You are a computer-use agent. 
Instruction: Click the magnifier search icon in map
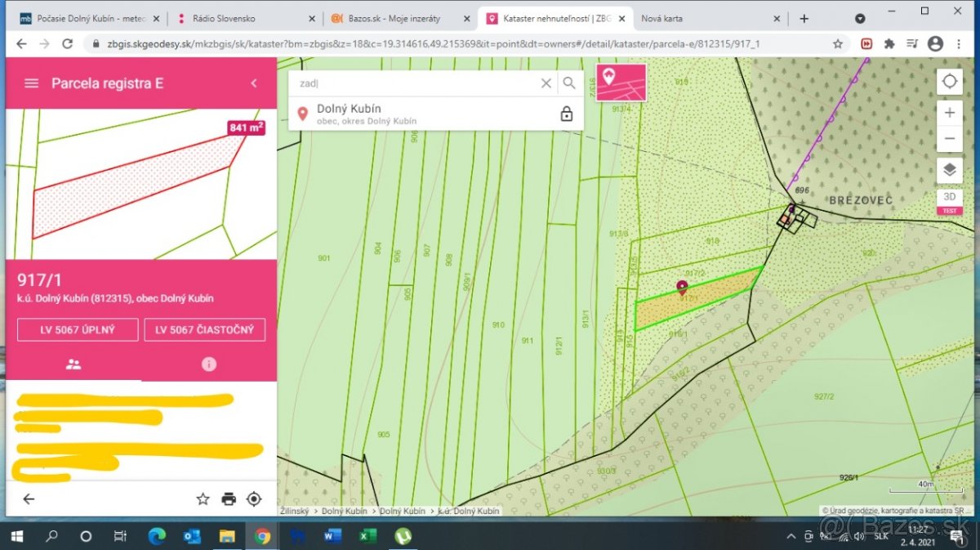[x=569, y=83]
